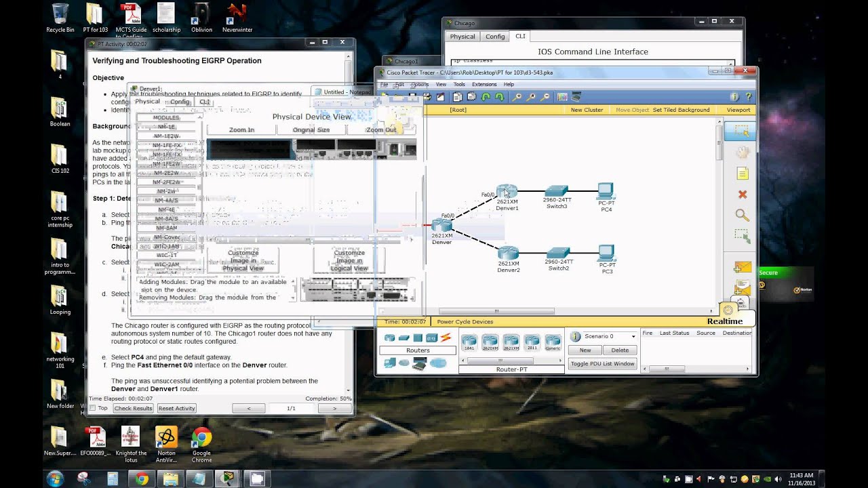Choose the Move Layout hand tool
This screenshot has height=488, width=868.
(742, 152)
